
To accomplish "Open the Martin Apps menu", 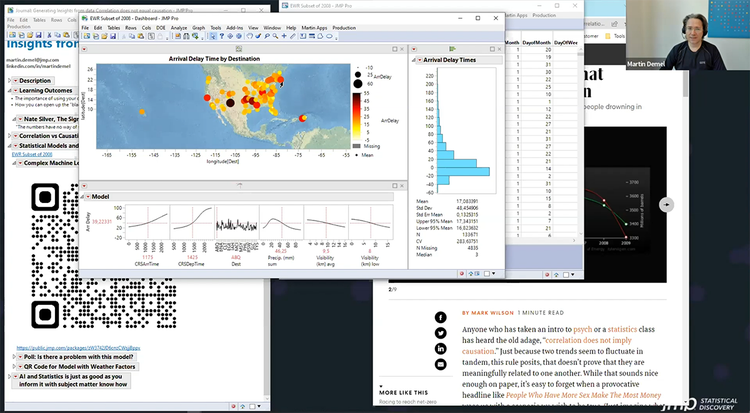I will click(x=314, y=27).
